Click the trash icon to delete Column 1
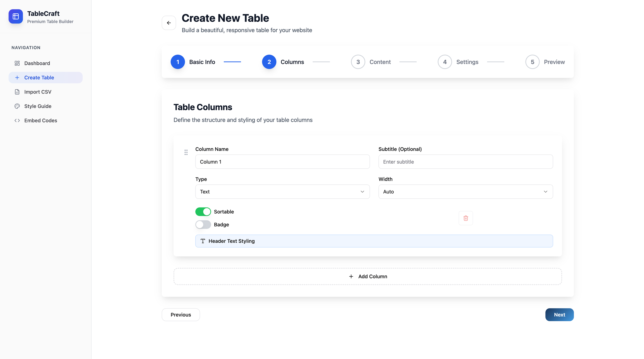 tap(466, 218)
